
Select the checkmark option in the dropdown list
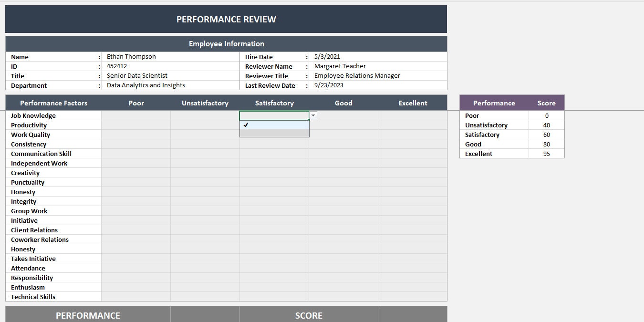[274, 125]
